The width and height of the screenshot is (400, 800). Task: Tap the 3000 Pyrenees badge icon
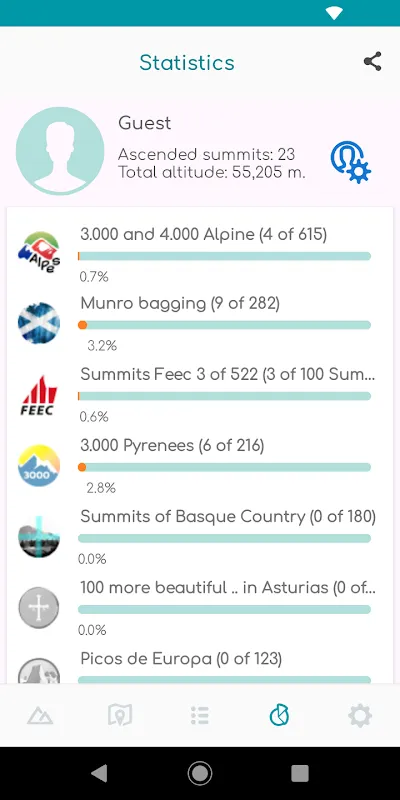[39, 465]
